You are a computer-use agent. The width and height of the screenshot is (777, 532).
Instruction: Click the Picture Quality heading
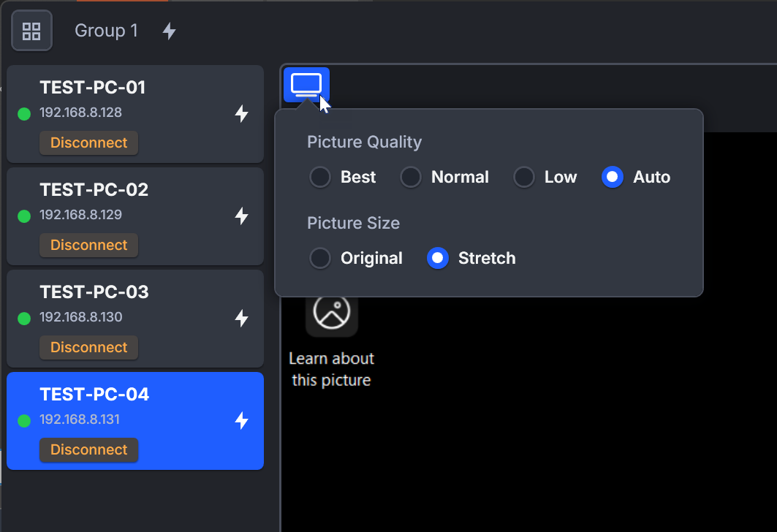coord(364,142)
